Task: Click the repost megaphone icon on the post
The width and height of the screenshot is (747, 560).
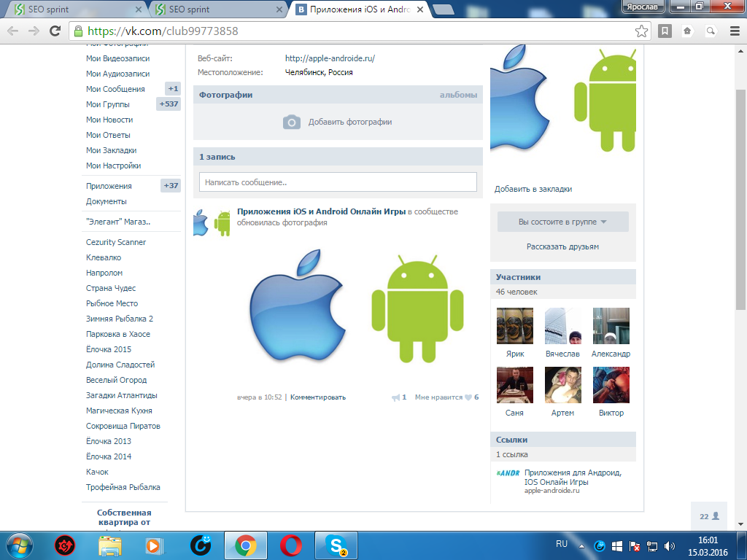Action: (395, 397)
